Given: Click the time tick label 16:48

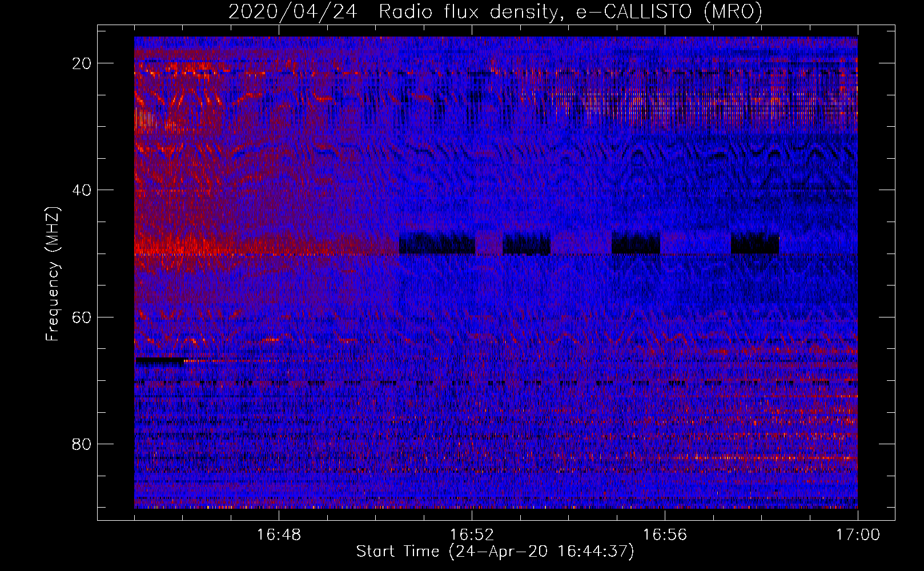Looking at the screenshot, I should (x=279, y=535).
